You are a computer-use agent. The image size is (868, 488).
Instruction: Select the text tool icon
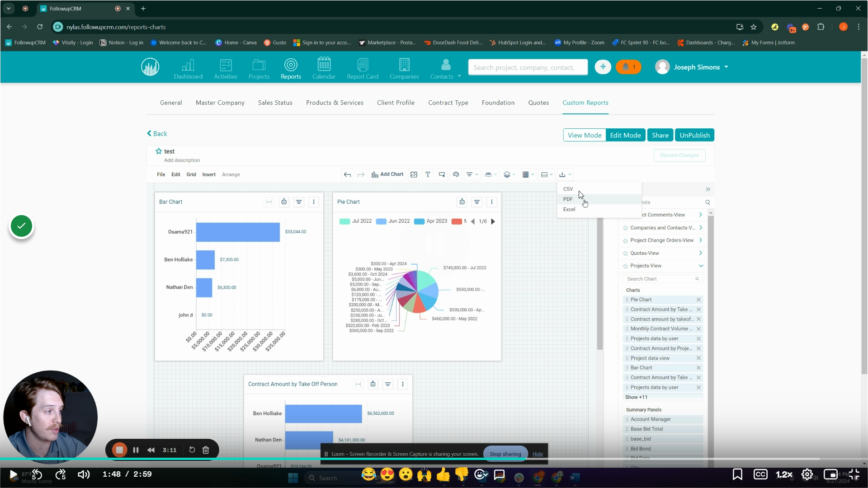[x=428, y=174]
